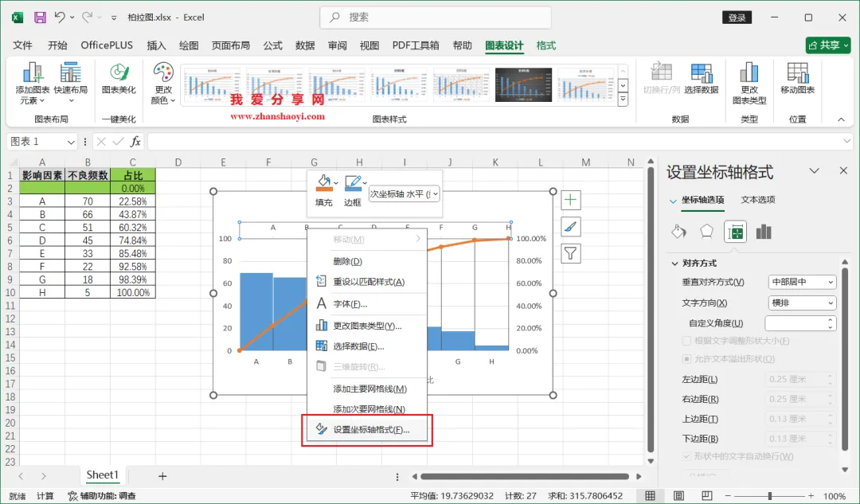Toggle 形状中的文字自动换行 checkbox
Viewport: 860px width, 504px height.
(x=686, y=456)
